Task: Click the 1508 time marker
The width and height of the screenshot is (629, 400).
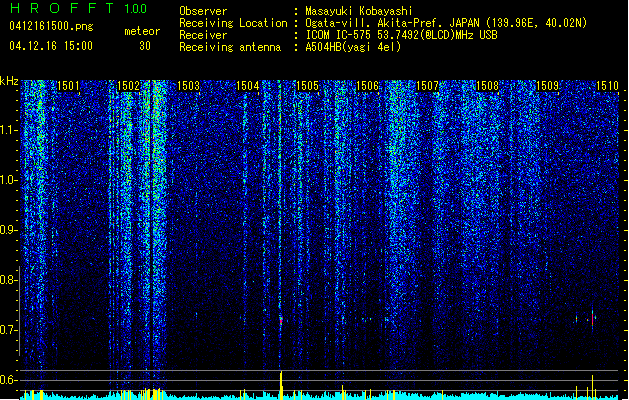Action: tap(487, 86)
